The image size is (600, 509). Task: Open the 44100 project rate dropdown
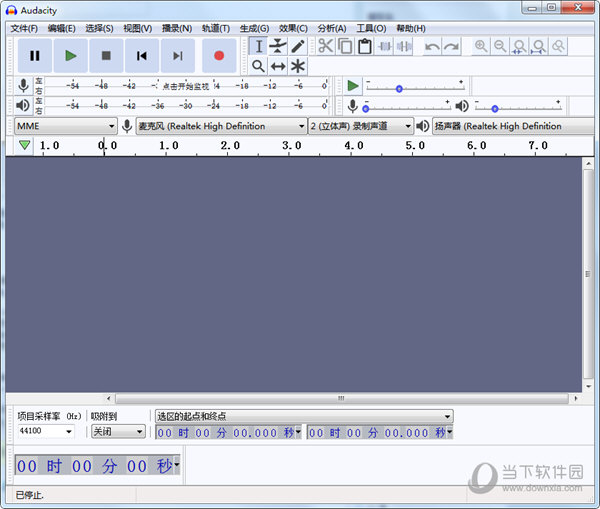click(46, 431)
